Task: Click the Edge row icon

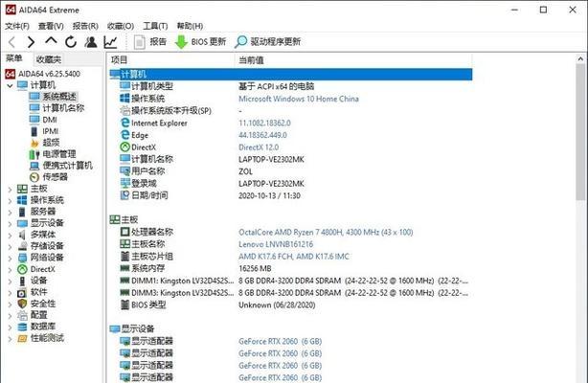Action: [x=124, y=135]
